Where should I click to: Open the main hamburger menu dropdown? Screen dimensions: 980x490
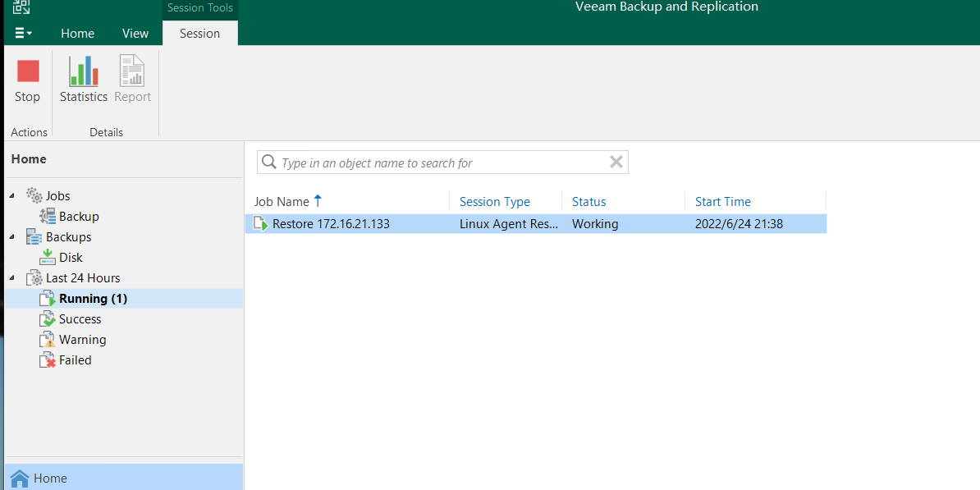click(24, 33)
